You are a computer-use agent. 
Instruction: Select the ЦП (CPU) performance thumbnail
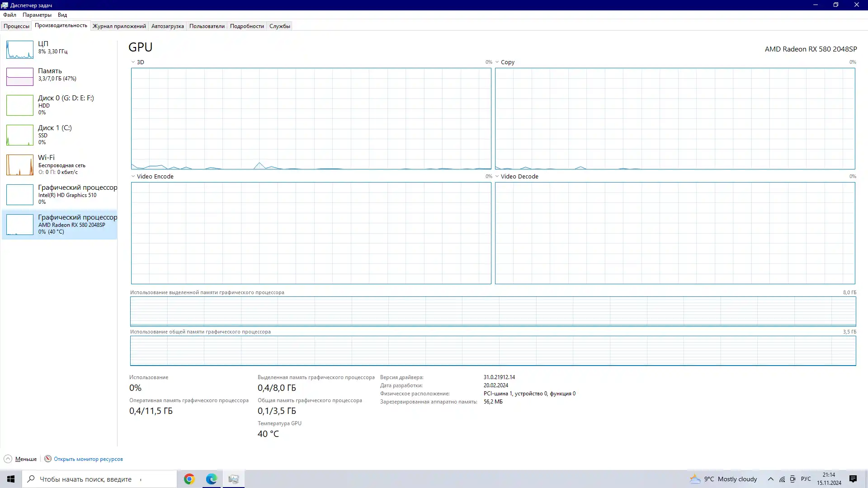click(x=20, y=50)
